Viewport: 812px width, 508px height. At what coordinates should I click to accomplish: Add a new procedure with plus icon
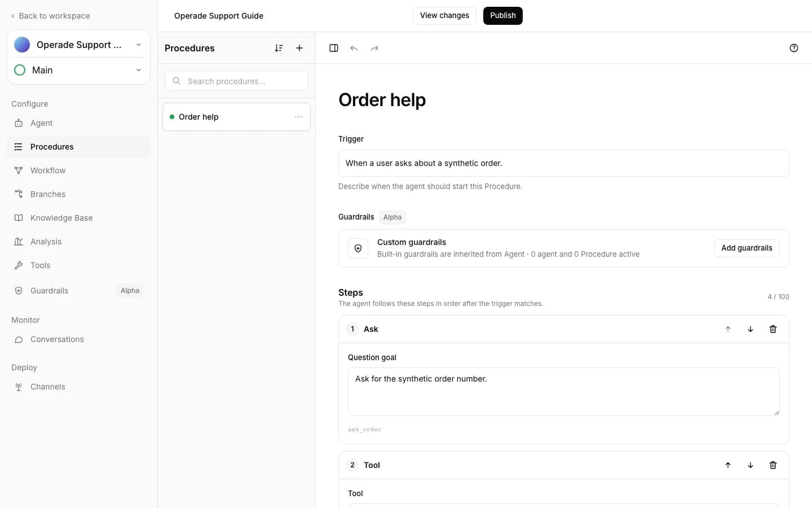(299, 48)
